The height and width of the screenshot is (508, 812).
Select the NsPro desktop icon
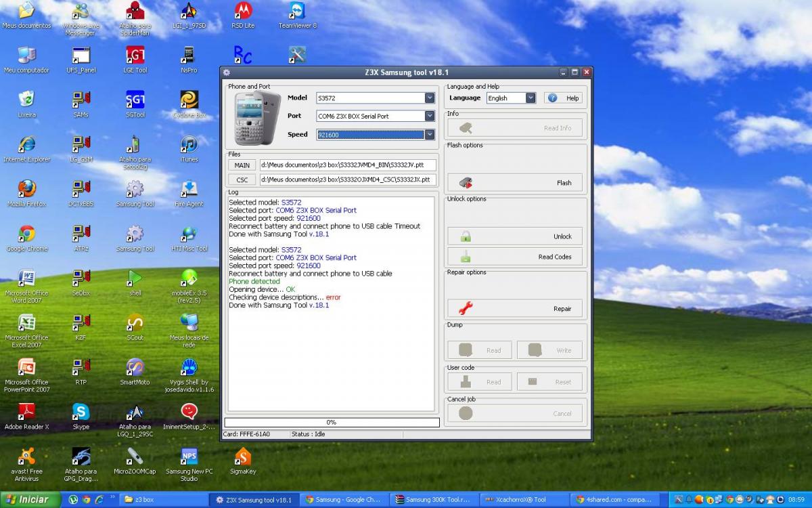189,60
